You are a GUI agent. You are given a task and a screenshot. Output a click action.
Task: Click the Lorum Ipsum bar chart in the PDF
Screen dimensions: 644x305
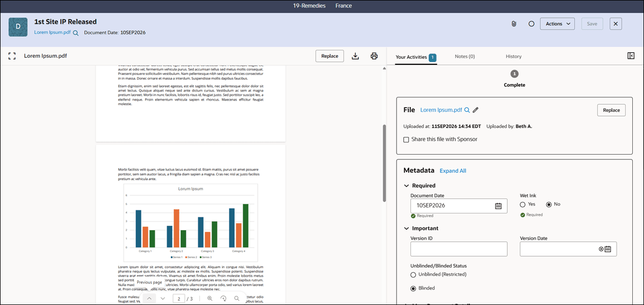tap(190, 223)
